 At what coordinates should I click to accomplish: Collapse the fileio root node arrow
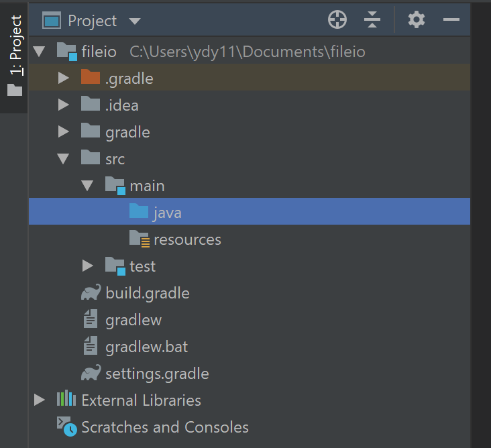(x=39, y=52)
